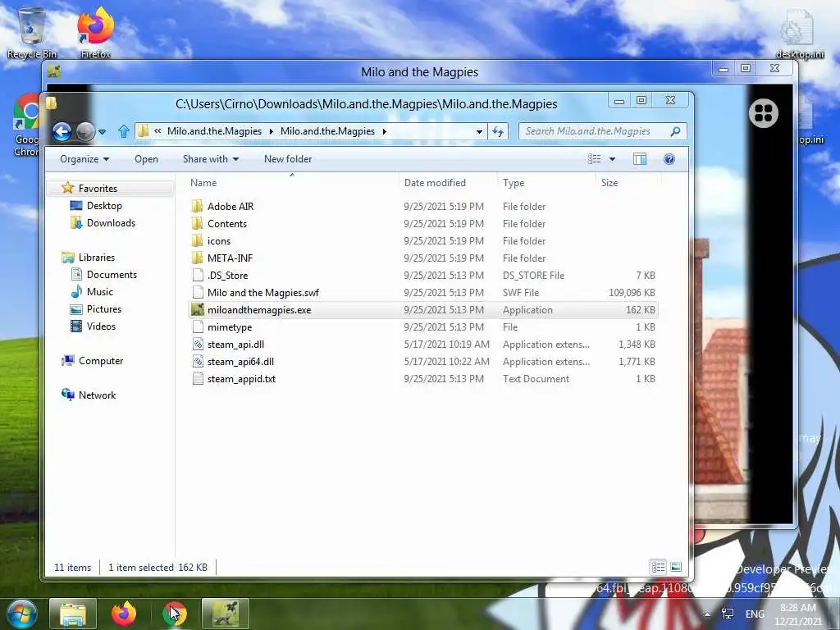Image resolution: width=840 pixels, height=630 pixels.
Task: Click the ENG language indicator
Action: [755, 614]
